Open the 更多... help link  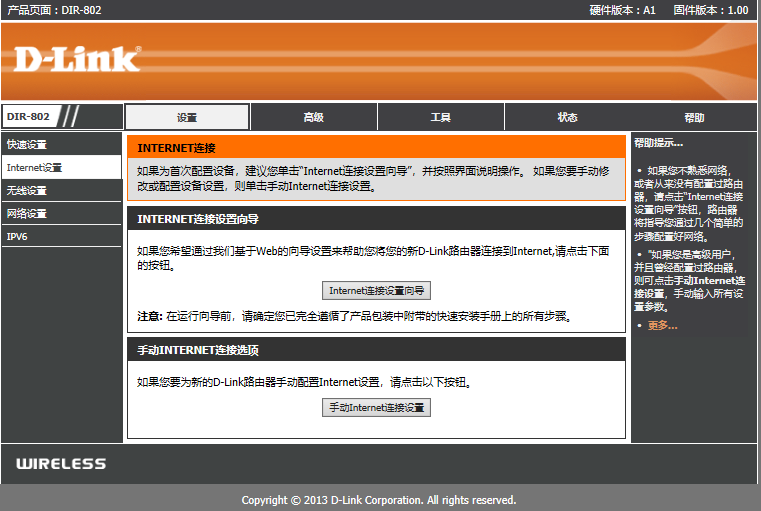662,325
